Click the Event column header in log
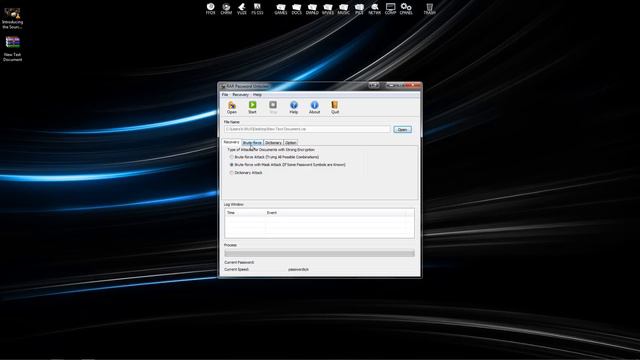 [x=335, y=213]
